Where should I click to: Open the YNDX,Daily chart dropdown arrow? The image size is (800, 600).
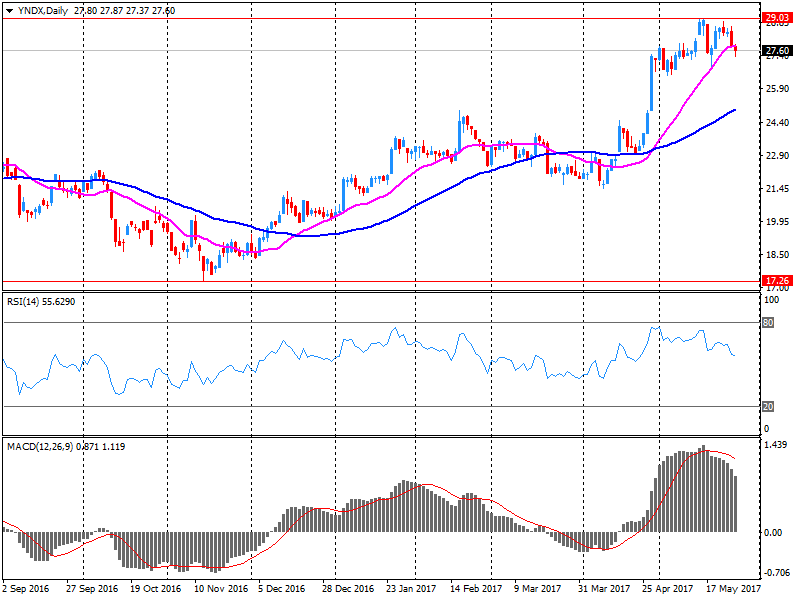pyautogui.click(x=10, y=11)
